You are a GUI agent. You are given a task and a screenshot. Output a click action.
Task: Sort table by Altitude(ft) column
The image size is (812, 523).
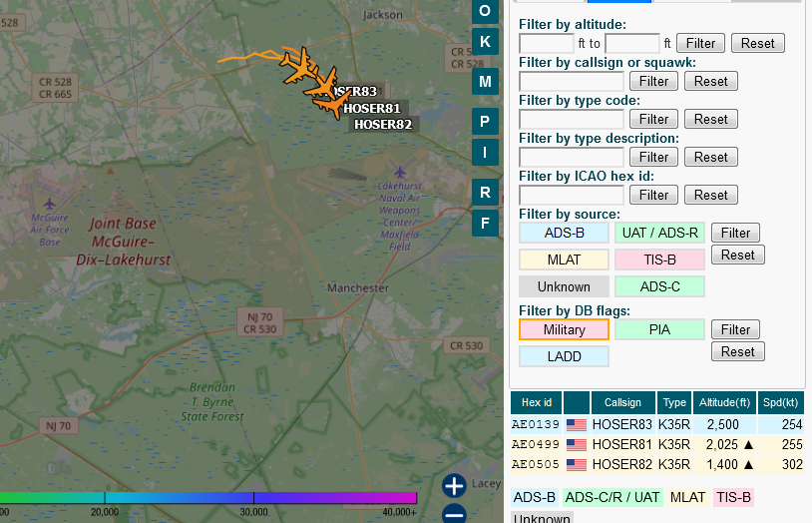pos(724,403)
